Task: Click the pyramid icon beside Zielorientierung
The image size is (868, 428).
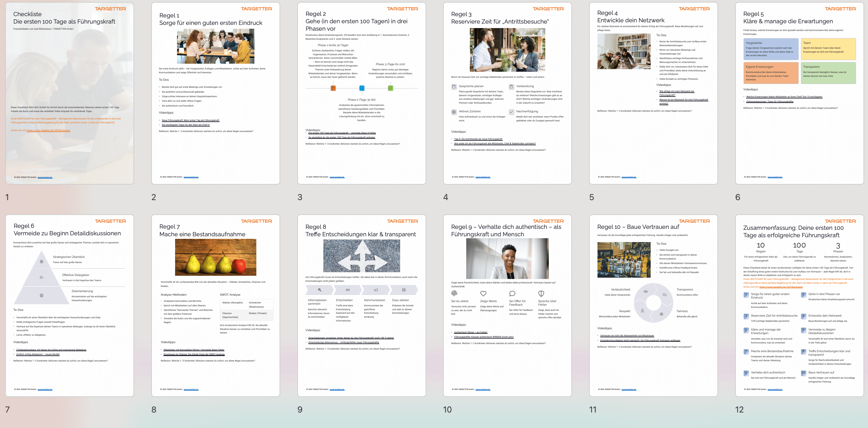Action: pos(42,295)
